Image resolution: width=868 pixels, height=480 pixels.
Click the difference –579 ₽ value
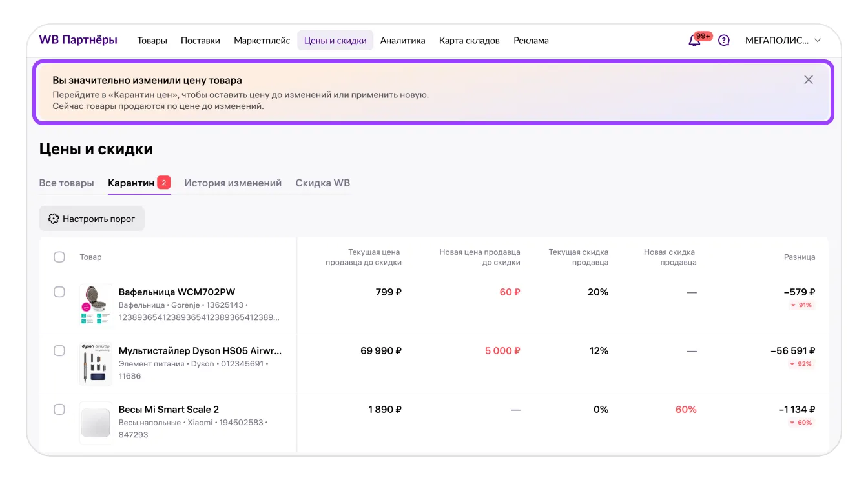(800, 292)
